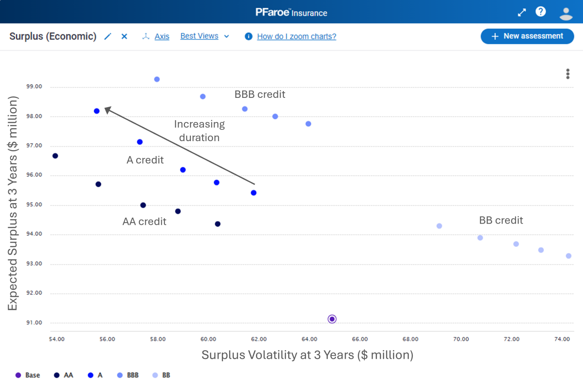Open the user profile avatar icon

[x=566, y=13]
